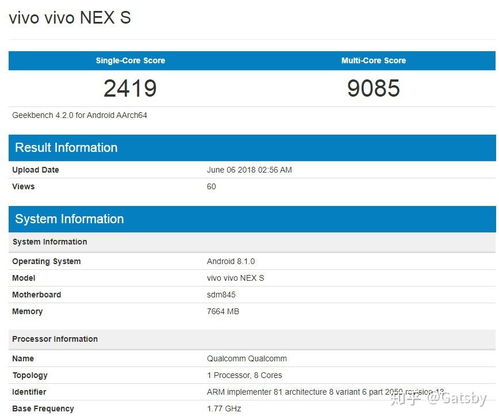Click the 'Android 8.1.0' value

pos(231,261)
